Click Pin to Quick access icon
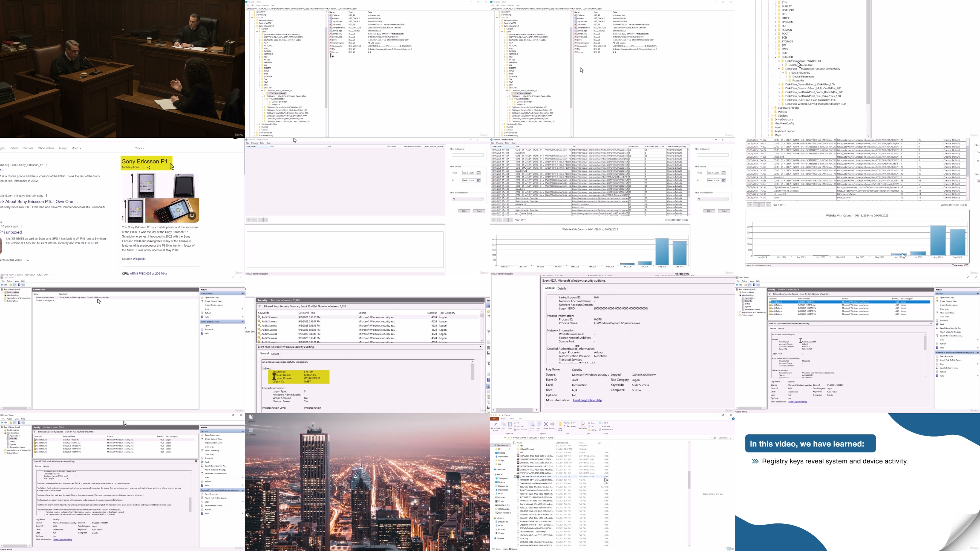The height and width of the screenshot is (551, 980). tap(496, 424)
